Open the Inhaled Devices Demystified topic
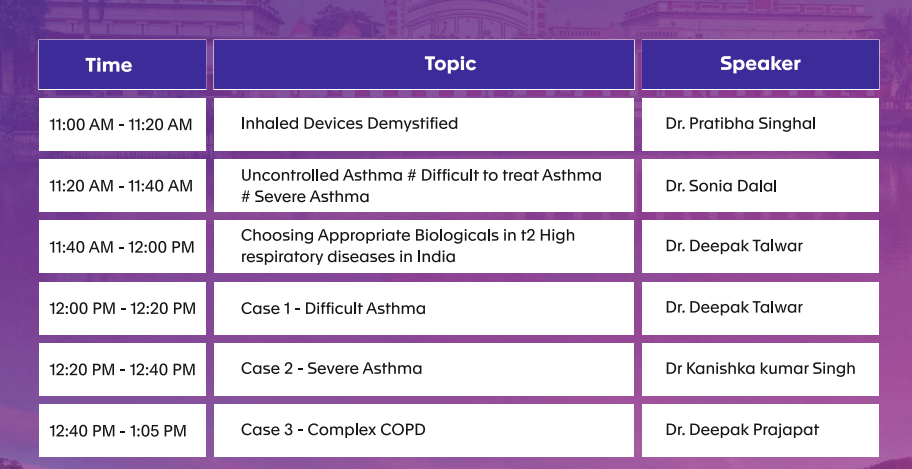Screen dimensions: 912x469 pos(349,124)
